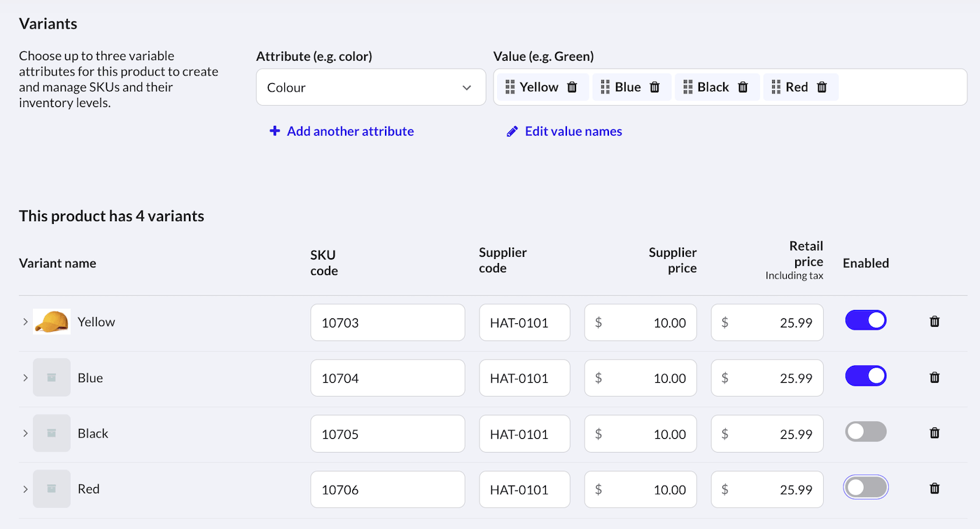
Task: Click the drag handle on the Black tag
Action: point(687,87)
